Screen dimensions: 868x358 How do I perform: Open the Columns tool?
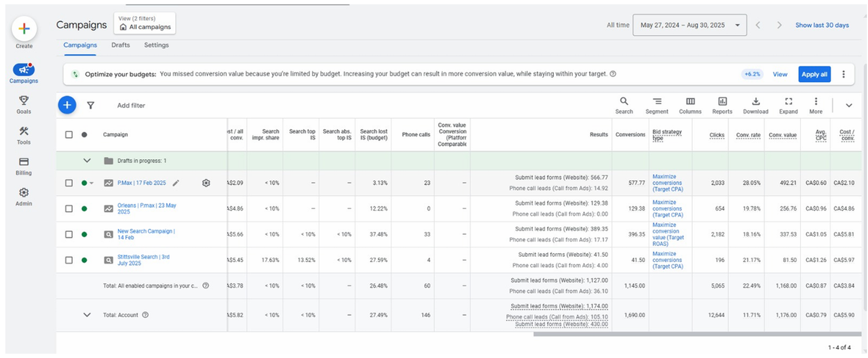[690, 105]
